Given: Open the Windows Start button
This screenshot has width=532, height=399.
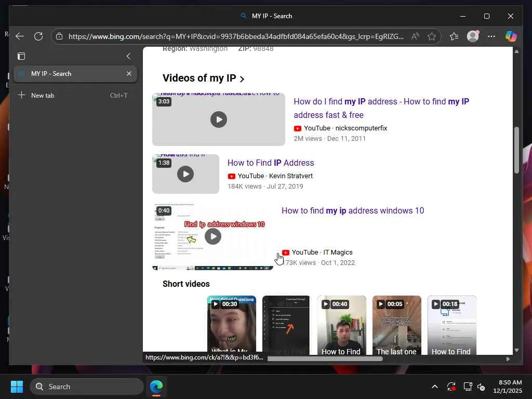Looking at the screenshot, I should (17, 387).
